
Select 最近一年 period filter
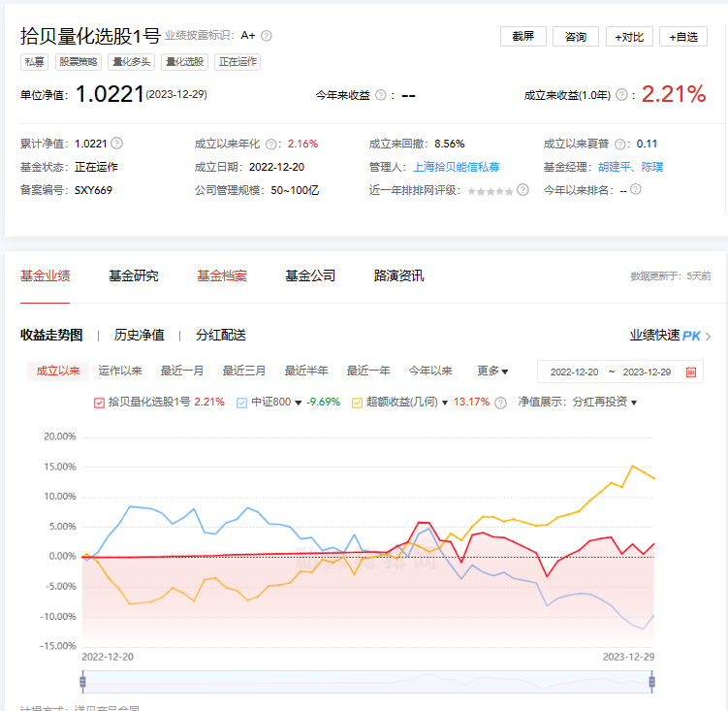368,371
